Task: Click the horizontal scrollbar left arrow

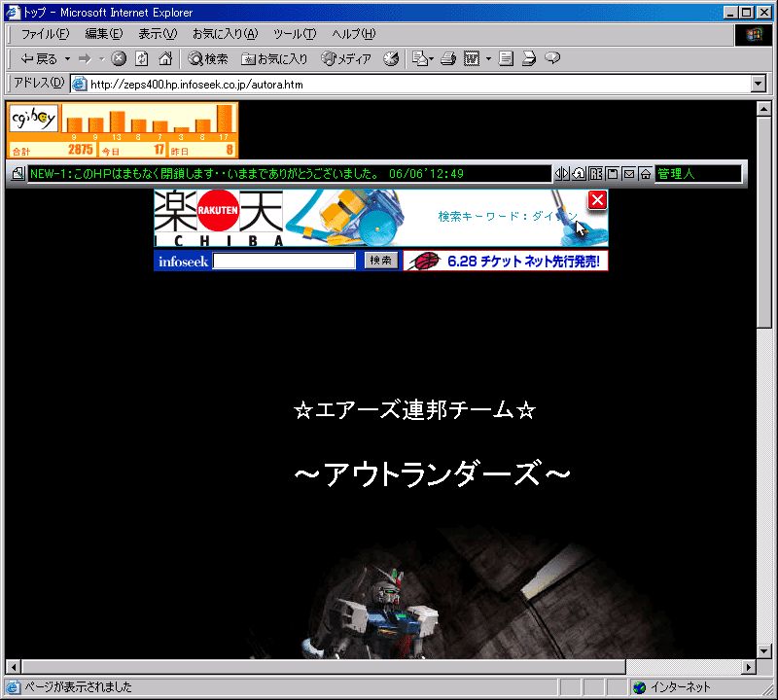Action: pyautogui.click(x=13, y=667)
